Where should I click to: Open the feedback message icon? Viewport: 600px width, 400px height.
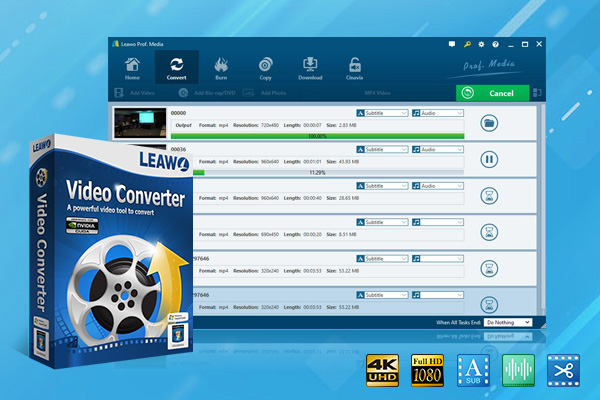tap(452, 44)
